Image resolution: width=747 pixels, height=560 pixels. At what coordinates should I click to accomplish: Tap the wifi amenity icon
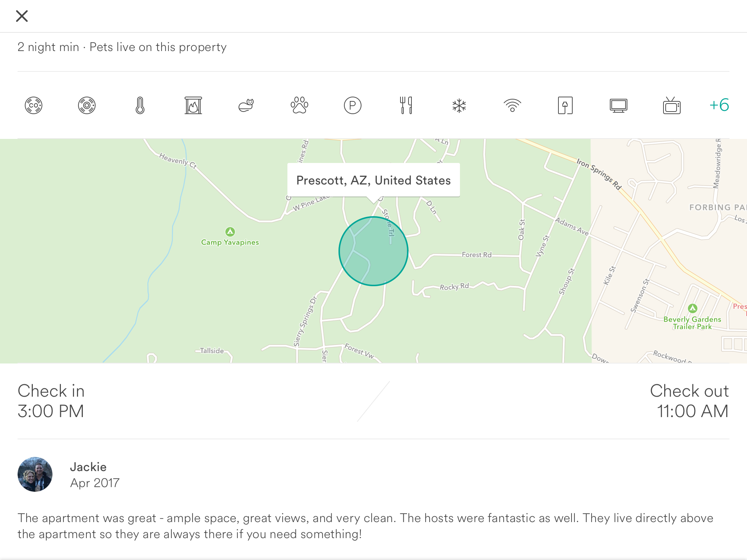512,106
